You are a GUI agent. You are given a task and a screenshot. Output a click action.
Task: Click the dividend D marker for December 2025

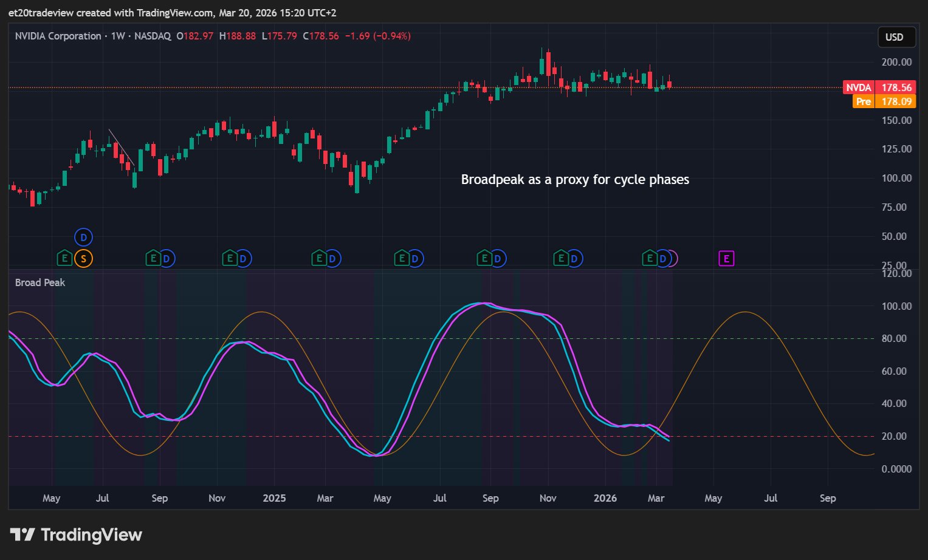tap(574, 259)
